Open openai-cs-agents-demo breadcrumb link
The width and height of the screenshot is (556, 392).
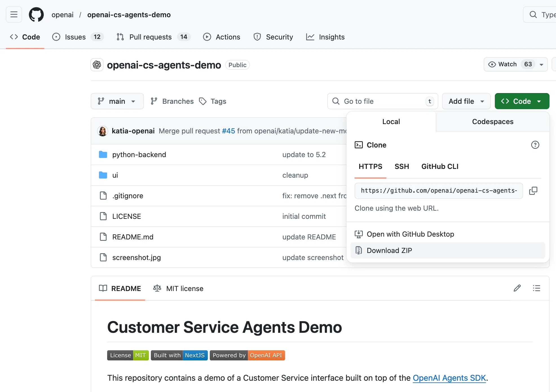[129, 15]
